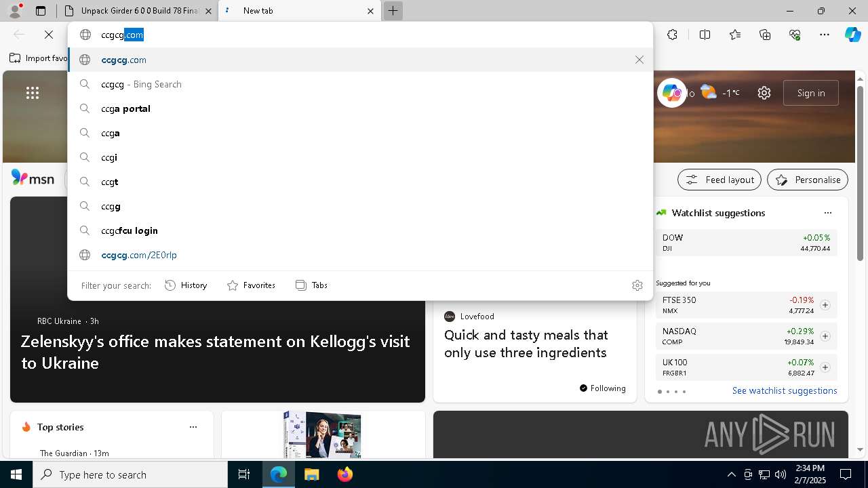Pick the ccgi suggestion
The image size is (868, 488).
pyautogui.click(x=360, y=157)
